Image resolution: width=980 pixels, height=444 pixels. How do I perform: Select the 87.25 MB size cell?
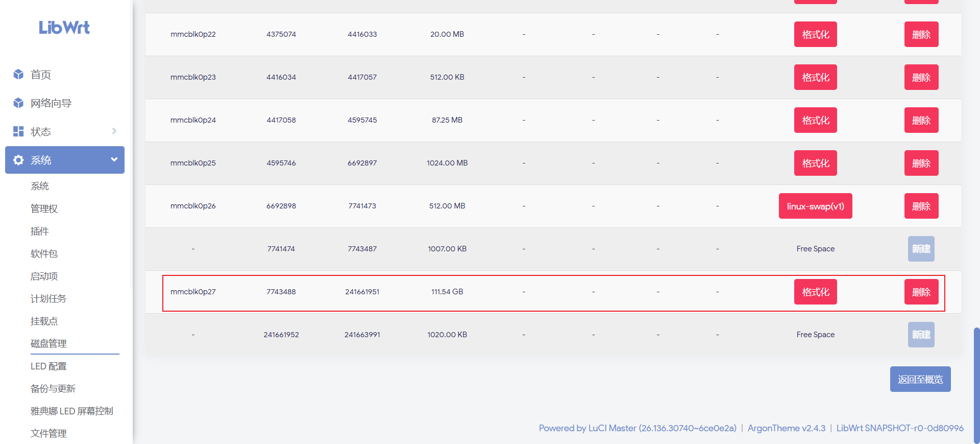pos(447,120)
